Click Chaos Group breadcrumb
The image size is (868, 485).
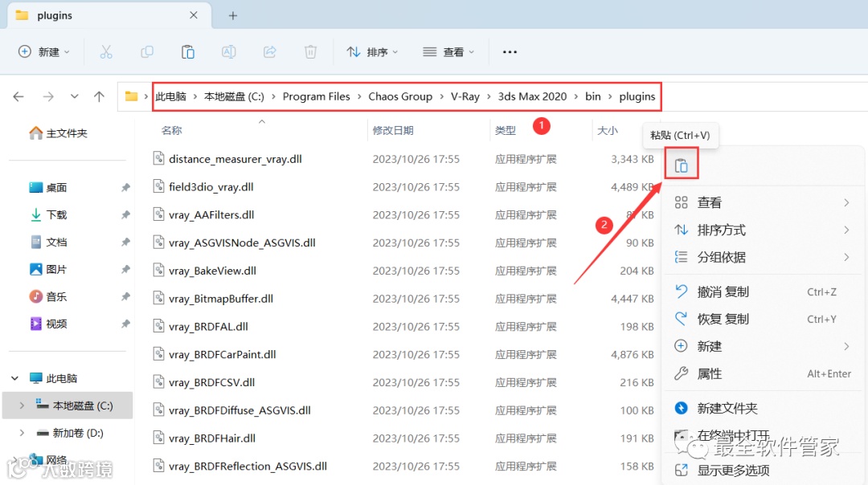(400, 96)
